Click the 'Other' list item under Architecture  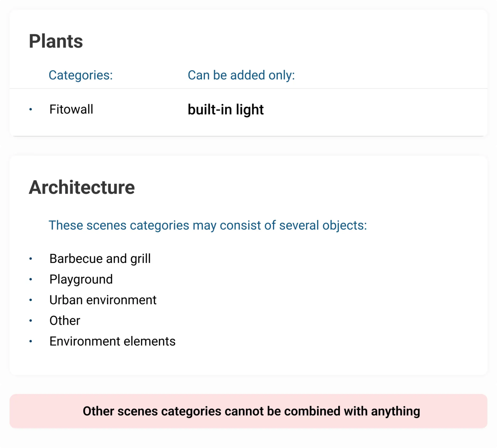[x=65, y=320]
